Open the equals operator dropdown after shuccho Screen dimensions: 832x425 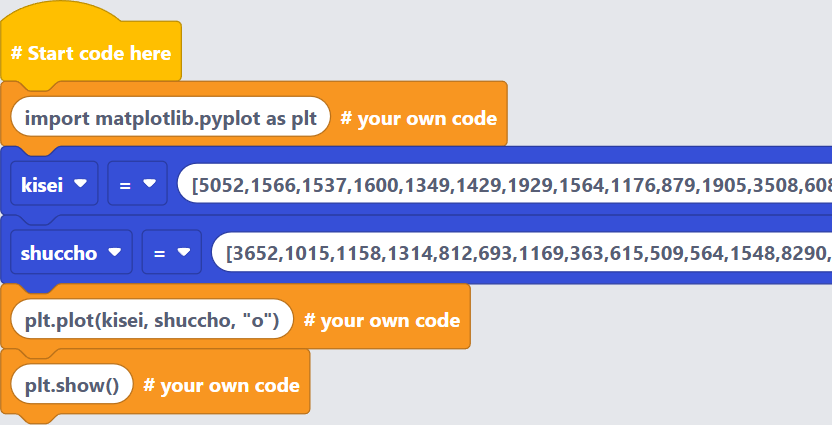171,252
